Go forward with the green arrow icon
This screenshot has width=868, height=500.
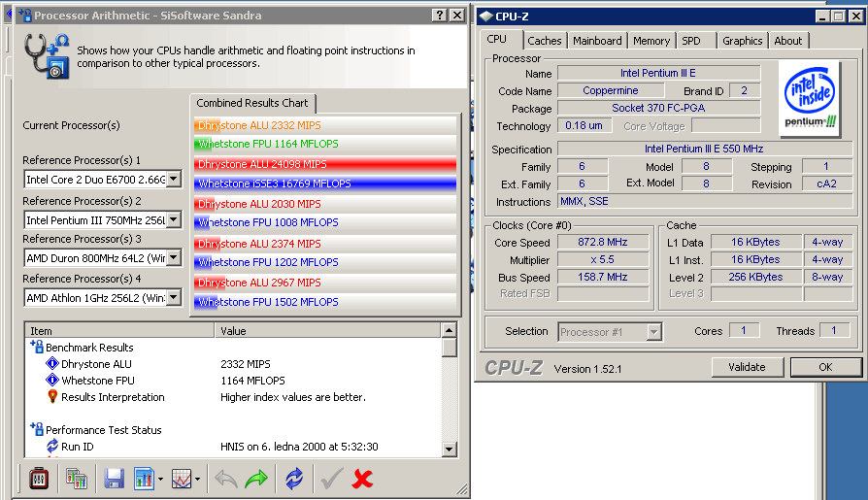click(x=256, y=478)
